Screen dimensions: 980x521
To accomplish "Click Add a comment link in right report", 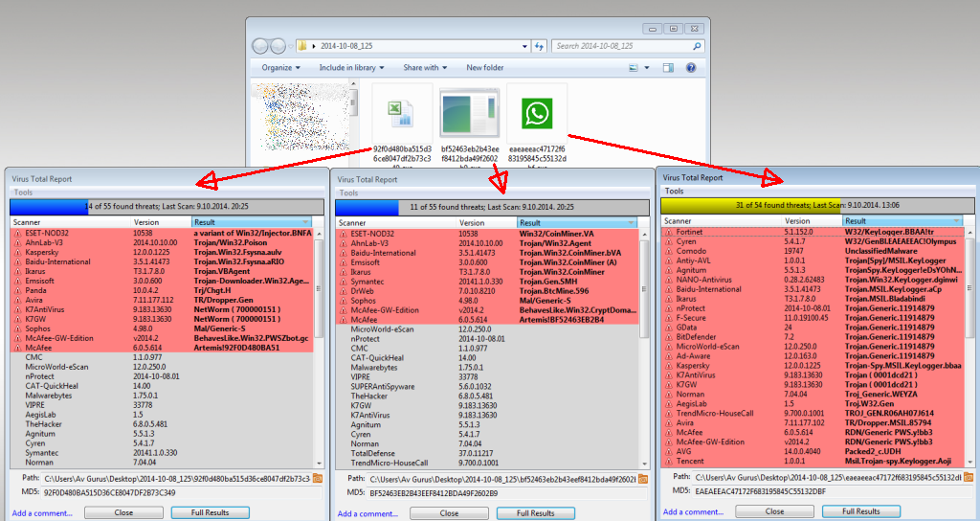I will coord(693,511).
